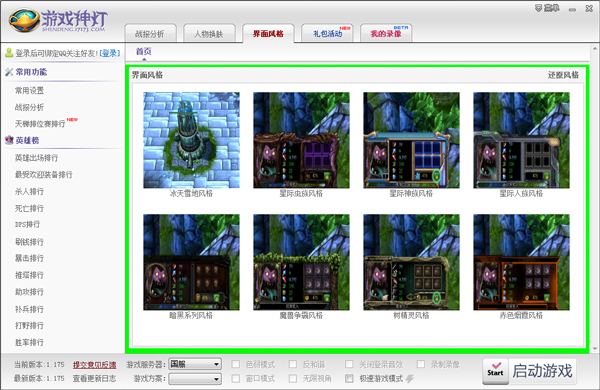Toggle the 极速游戏模式 checkbox
600x390 pixels.
tap(349, 379)
